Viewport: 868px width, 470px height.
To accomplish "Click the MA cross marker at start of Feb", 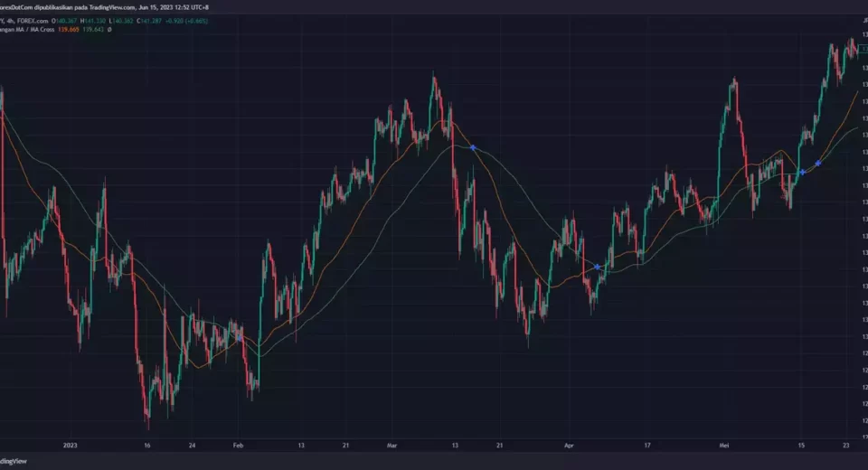I will click(239, 336).
